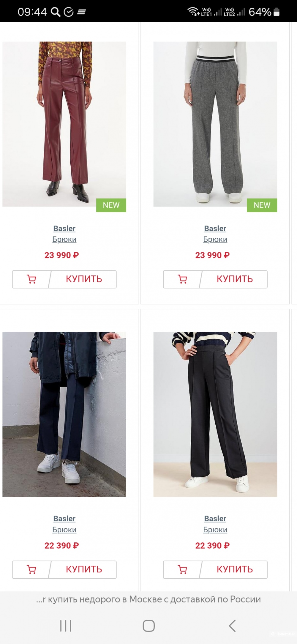Add grey Basler trousers to cart icon
The width and height of the screenshot is (297, 644).
182,279
